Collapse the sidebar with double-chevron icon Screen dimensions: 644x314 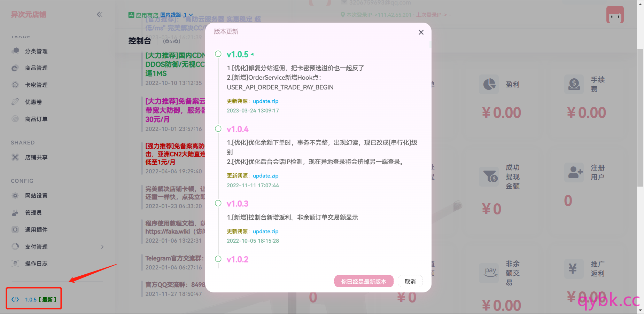pyautogui.click(x=100, y=15)
